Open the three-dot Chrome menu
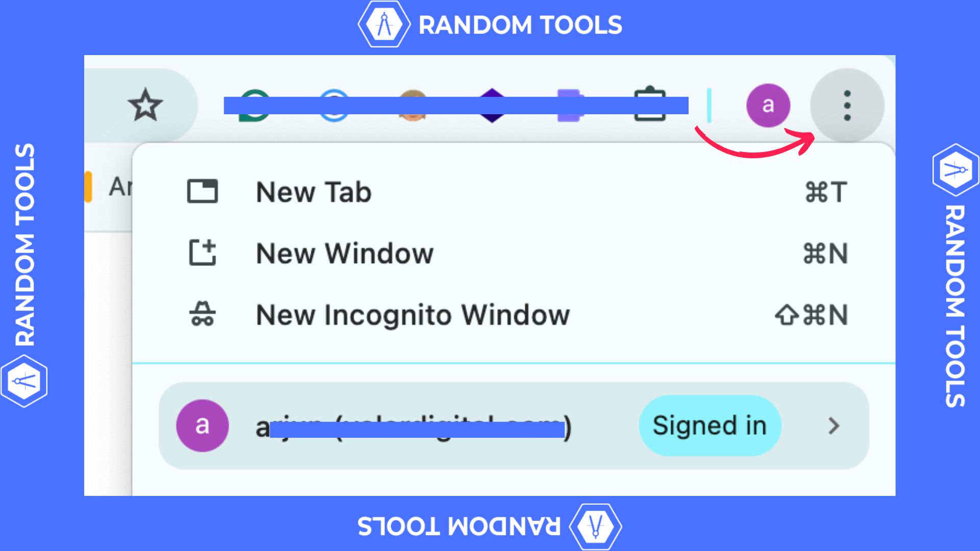The image size is (980, 551). click(846, 105)
